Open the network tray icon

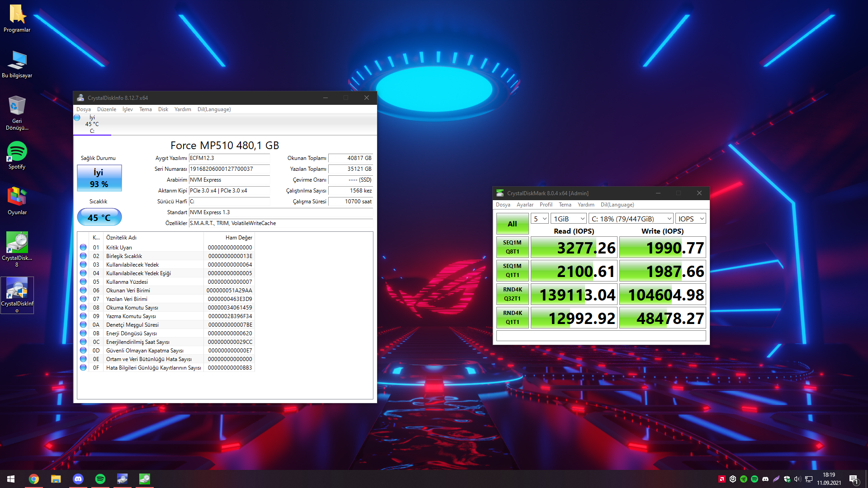[809, 479]
